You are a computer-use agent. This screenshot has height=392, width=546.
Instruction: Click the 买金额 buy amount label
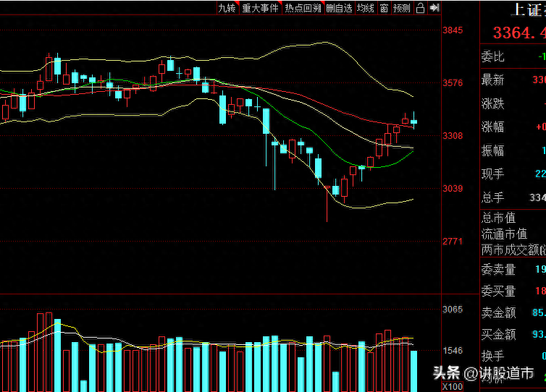coord(498,334)
